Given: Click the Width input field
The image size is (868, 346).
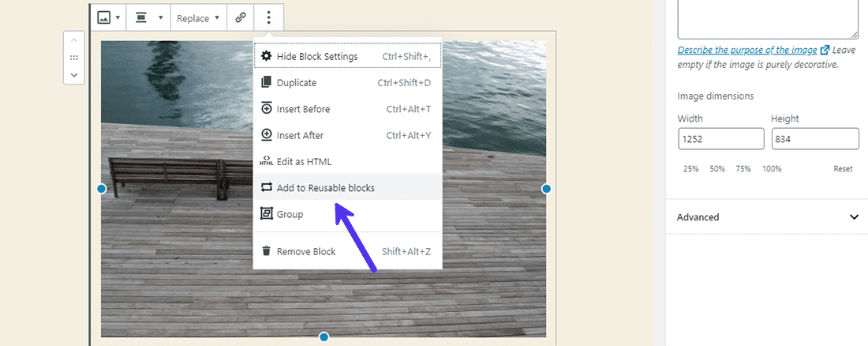Looking at the screenshot, I should pos(720,139).
